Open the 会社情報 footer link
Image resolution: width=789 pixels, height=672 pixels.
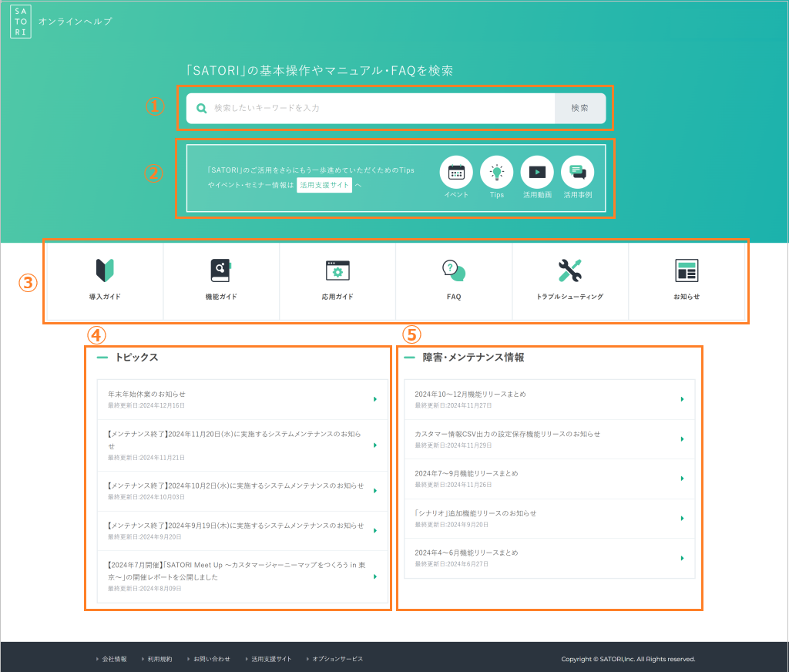coord(114,659)
